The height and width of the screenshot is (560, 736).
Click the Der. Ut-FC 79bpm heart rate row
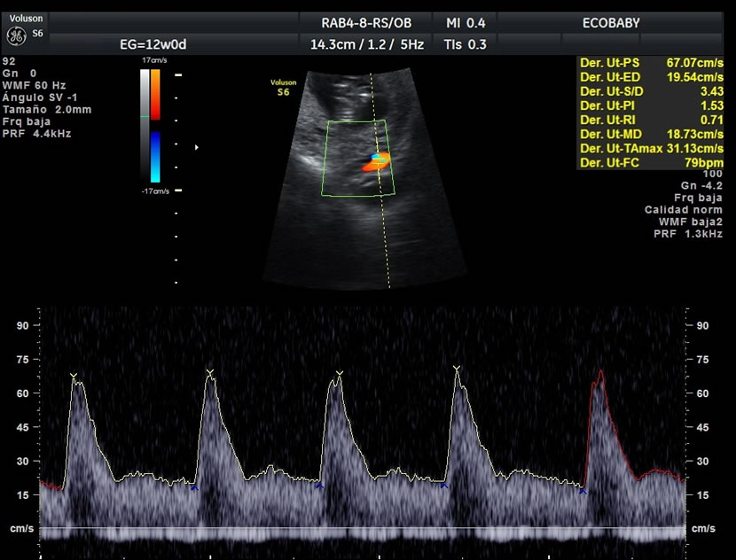pos(651,160)
